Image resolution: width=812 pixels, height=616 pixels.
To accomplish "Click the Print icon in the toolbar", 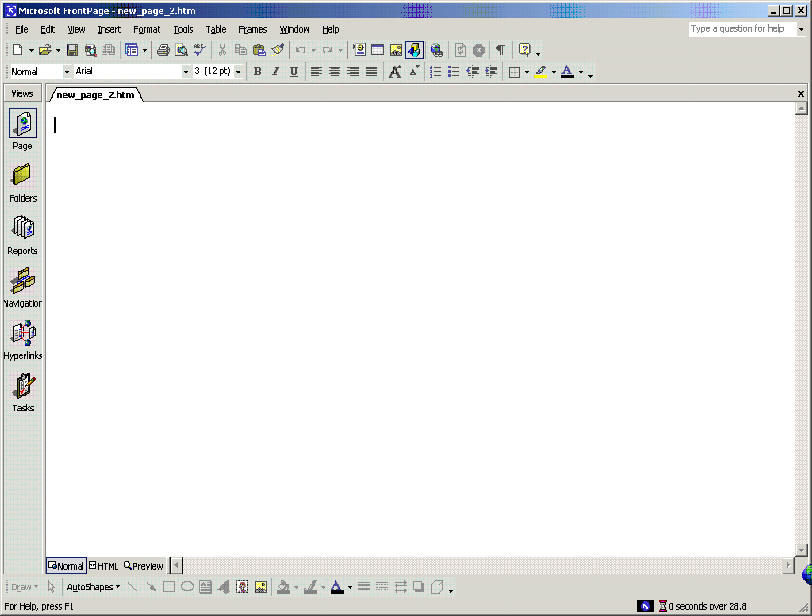I will point(163,50).
